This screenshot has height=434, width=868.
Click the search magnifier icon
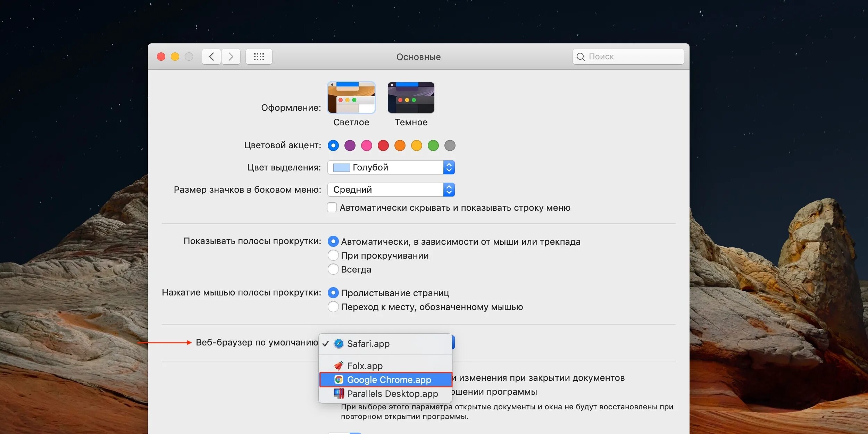coord(581,57)
